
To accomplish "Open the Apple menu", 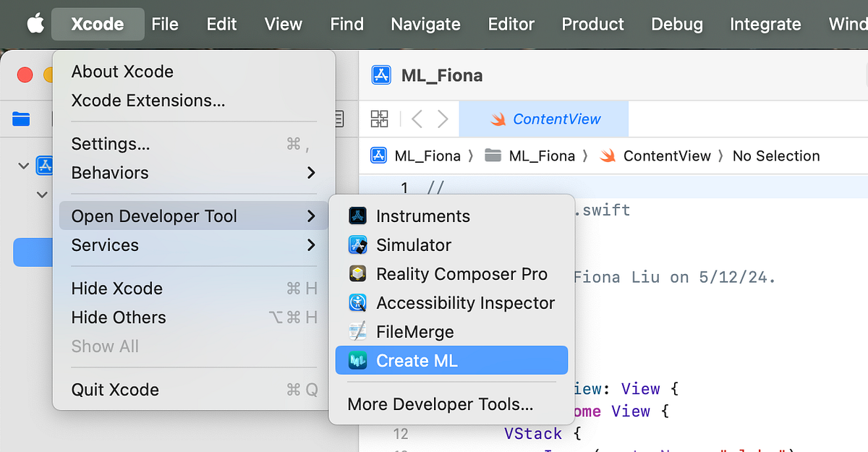I will 35,24.
